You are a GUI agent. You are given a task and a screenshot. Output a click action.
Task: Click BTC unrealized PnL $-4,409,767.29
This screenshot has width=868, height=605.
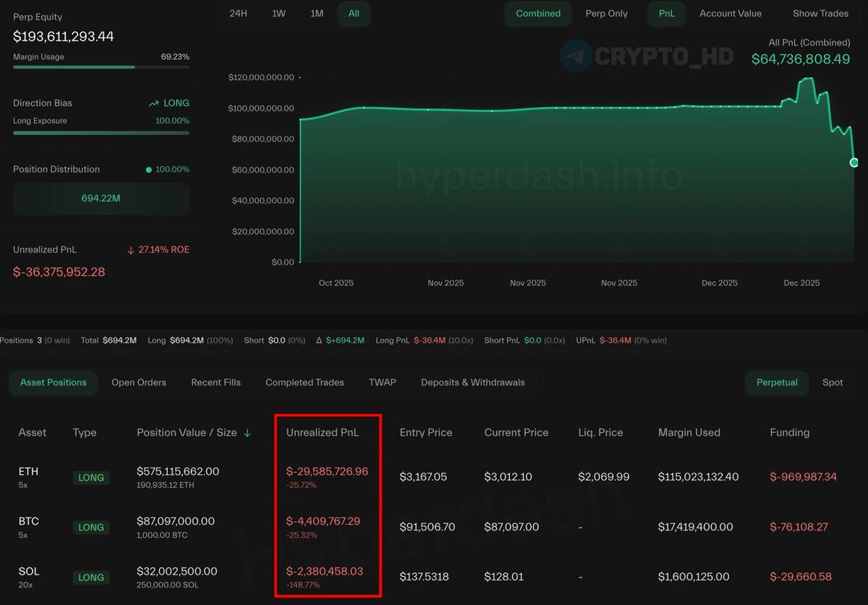(x=323, y=521)
